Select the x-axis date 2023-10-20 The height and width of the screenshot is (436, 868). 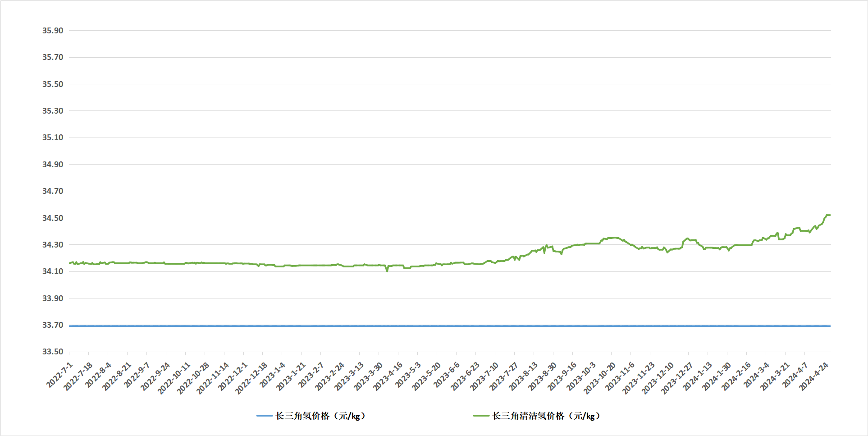[599, 378]
